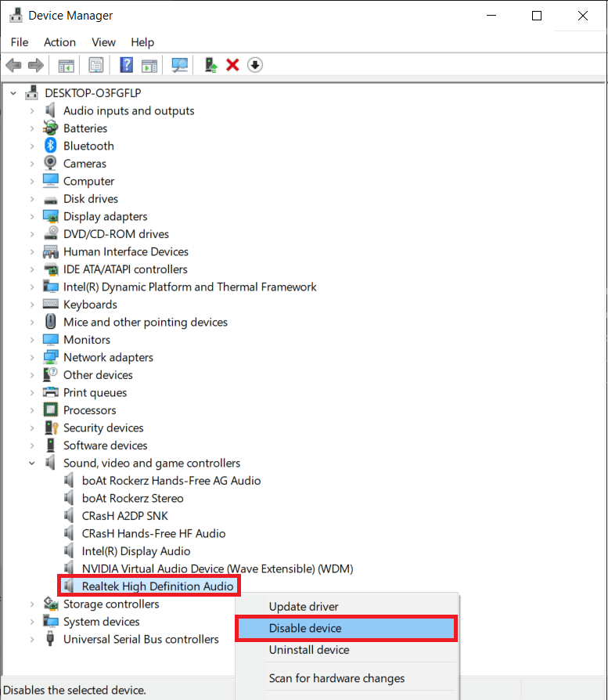Open the Action menu
Screen dimensions: 608x700
coord(59,42)
